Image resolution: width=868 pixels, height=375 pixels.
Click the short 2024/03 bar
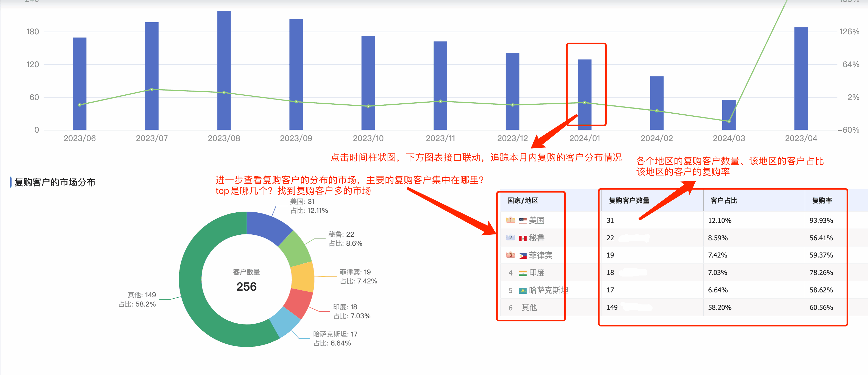click(x=728, y=115)
